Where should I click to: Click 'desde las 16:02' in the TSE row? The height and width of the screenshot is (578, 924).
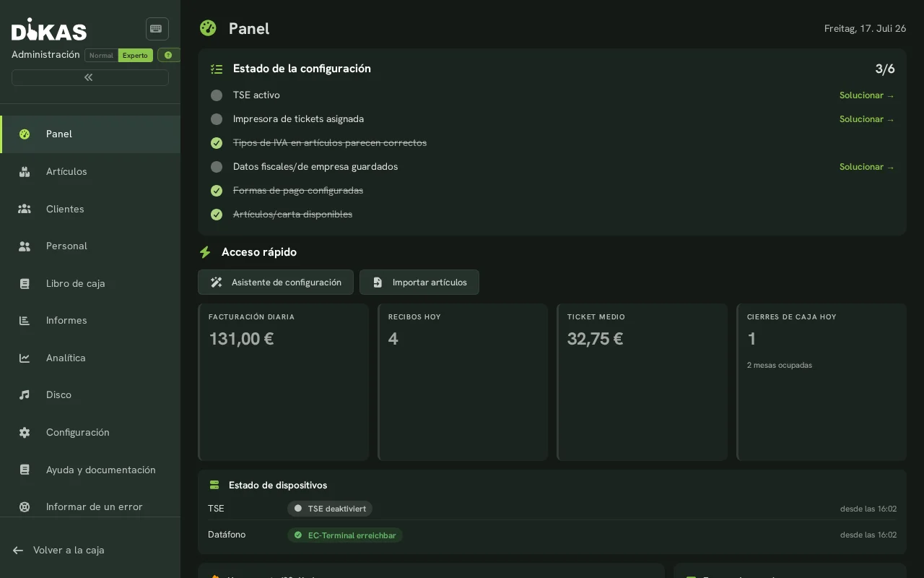tap(868, 509)
